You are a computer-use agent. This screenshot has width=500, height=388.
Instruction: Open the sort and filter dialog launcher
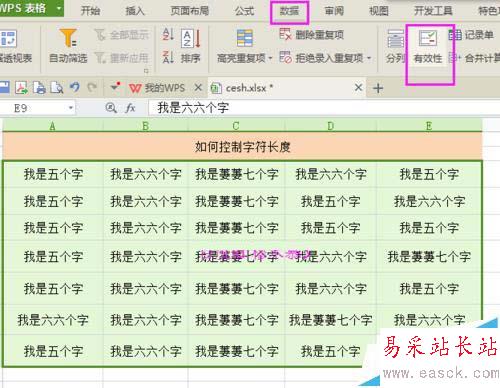pos(146,71)
